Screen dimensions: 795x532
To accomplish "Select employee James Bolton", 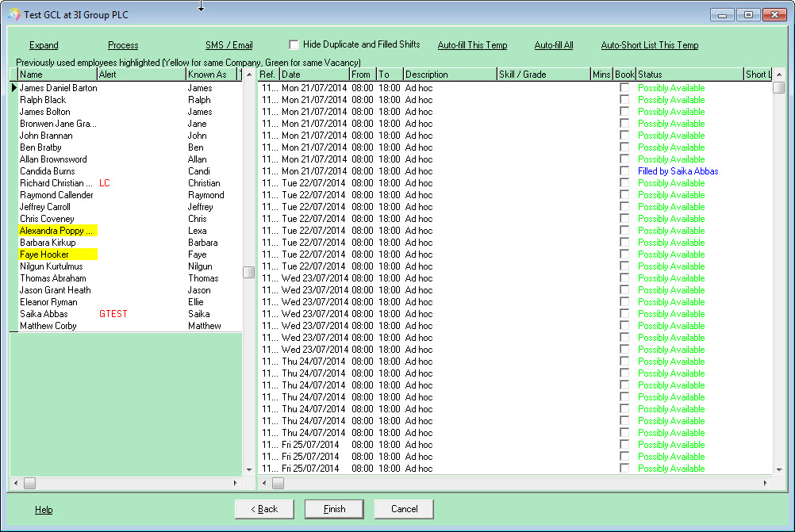I will click(x=45, y=112).
